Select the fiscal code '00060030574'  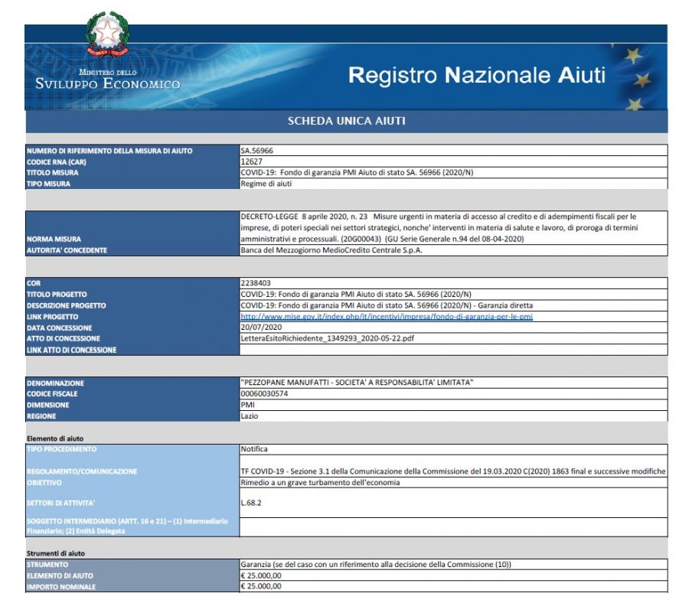tap(264, 393)
